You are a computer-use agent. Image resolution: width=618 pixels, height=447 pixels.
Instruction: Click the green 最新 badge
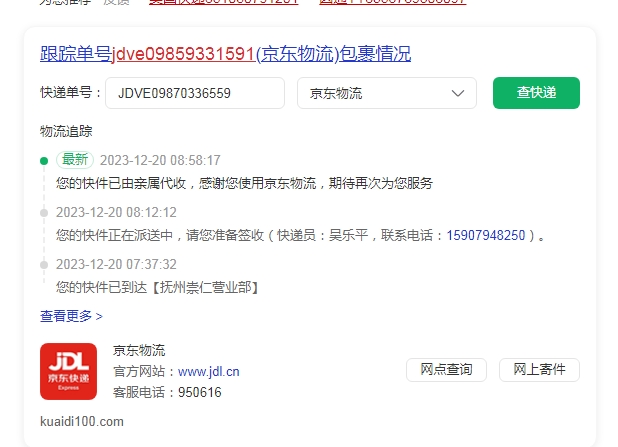click(75, 160)
